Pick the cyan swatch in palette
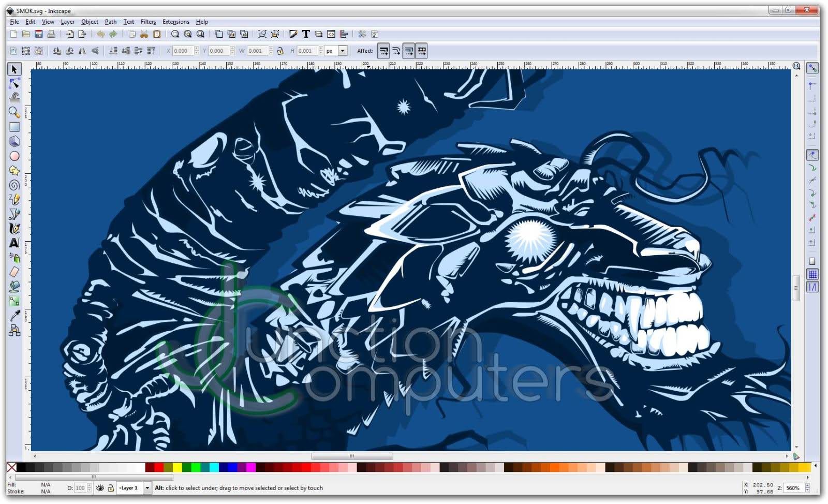 [x=214, y=468]
